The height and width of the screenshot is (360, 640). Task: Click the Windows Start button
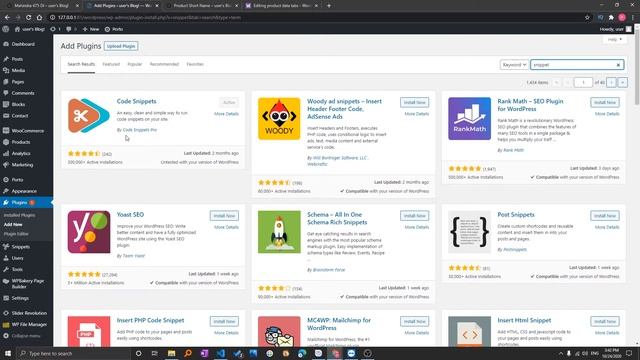7,353
